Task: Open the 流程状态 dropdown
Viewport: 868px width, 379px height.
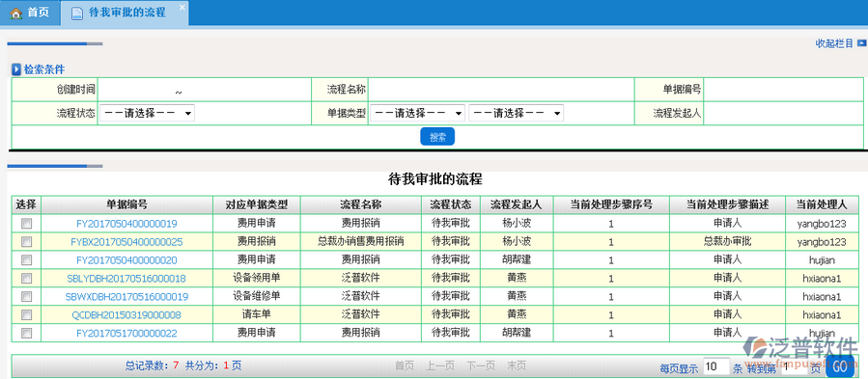Action: tap(147, 114)
